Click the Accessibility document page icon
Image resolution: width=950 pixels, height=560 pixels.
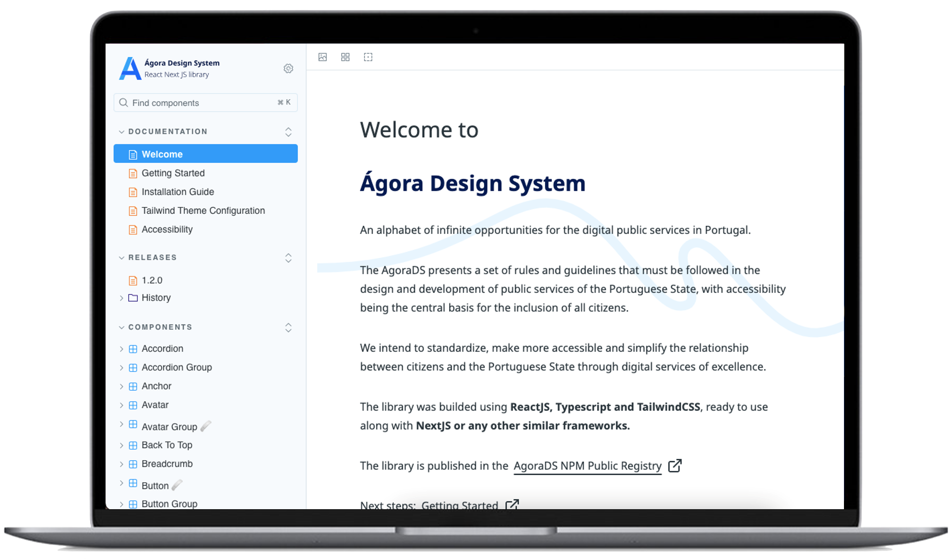tap(133, 230)
